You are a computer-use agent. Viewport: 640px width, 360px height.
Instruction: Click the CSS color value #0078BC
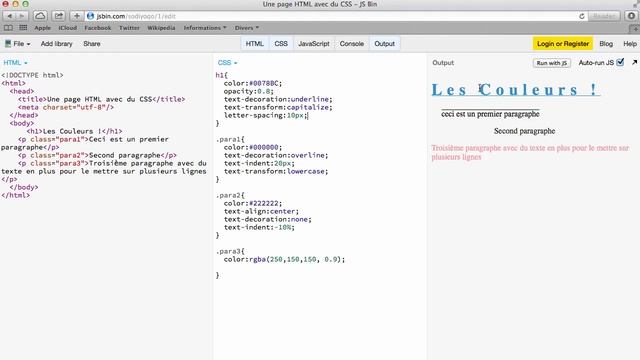pyautogui.click(x=263, y=83)
